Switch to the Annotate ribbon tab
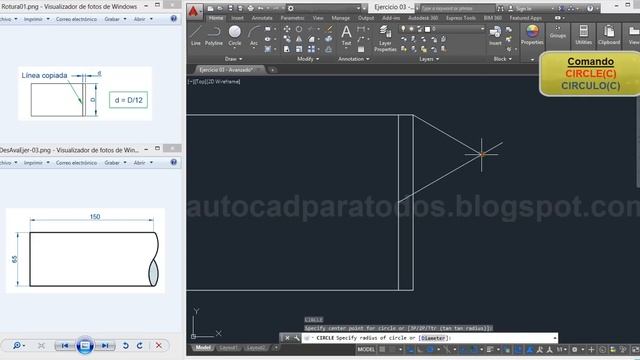 [262, 18]
